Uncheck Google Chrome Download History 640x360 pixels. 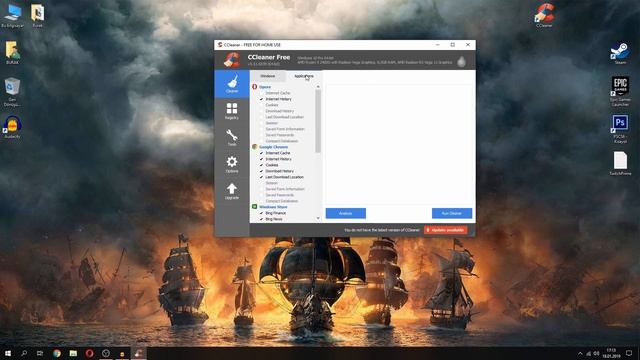pyautogui.click(x=262, y=171)
